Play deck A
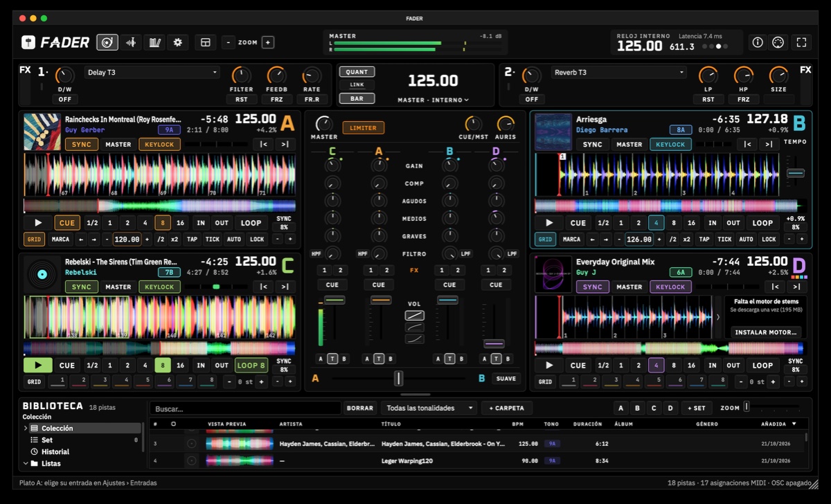 click(x=37, y=223)
